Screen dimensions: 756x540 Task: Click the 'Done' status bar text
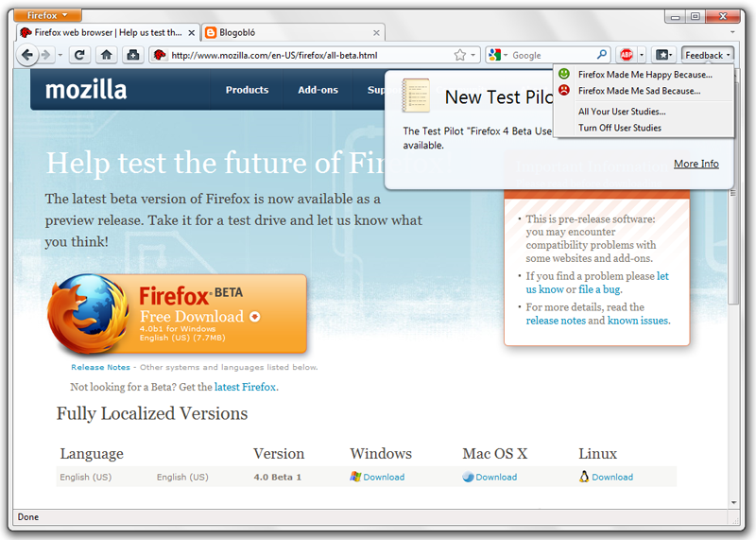[x=28, y=517]
